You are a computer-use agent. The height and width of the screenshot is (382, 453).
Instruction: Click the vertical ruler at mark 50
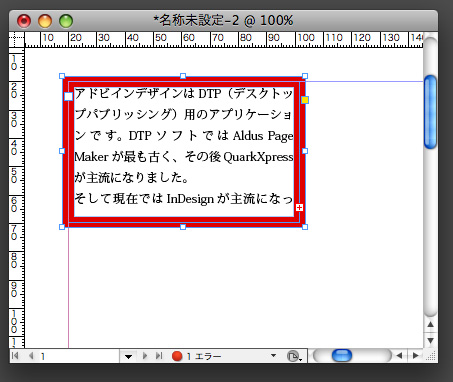coord(14,176)
